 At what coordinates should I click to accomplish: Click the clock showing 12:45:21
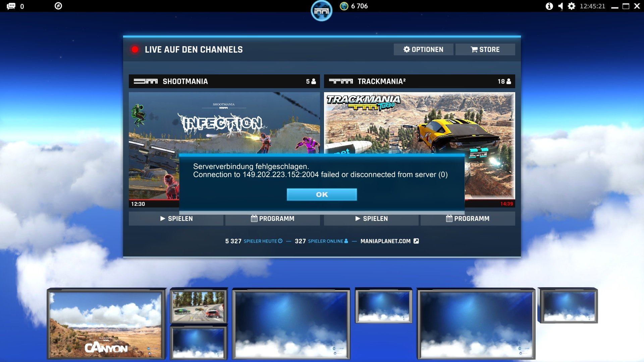(592, 6)
